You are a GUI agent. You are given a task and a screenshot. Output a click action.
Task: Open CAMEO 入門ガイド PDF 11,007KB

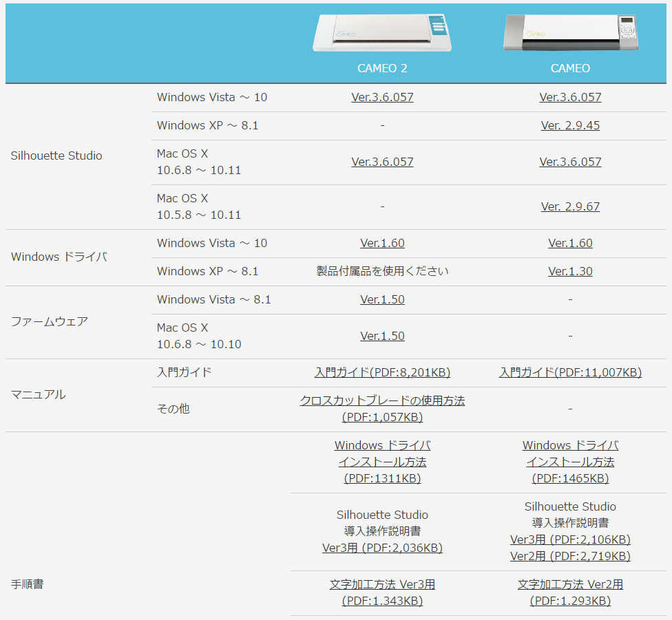(x=570, y=372)
